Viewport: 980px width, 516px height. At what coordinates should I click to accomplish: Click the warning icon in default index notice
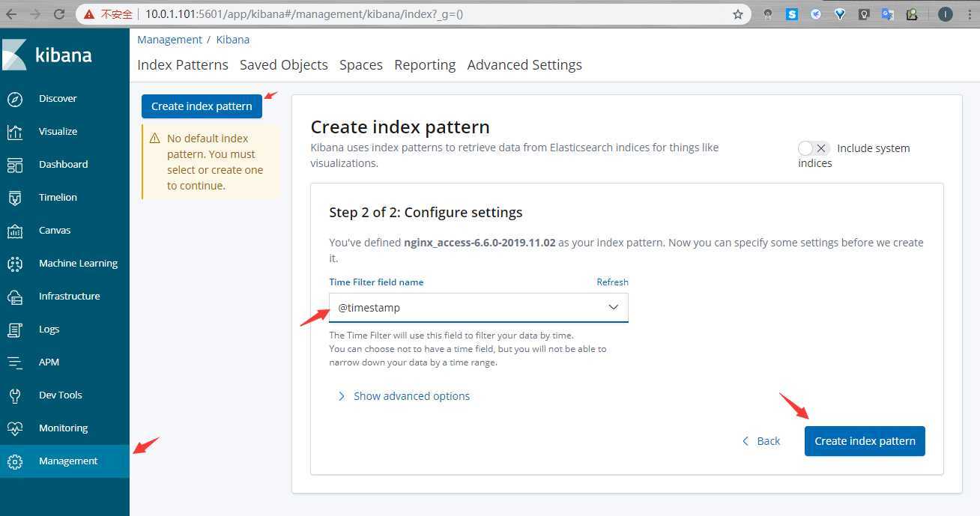155,139
